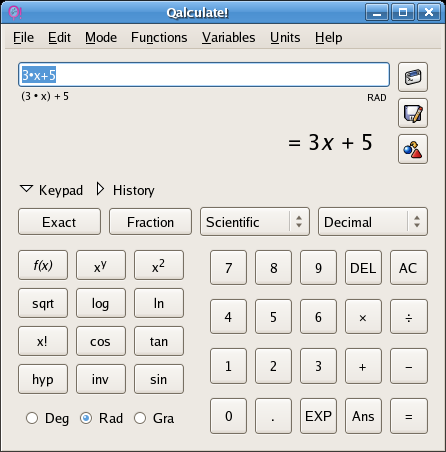Expand the History section
This screenshot has height=452, width=446.
coord(126,190)
